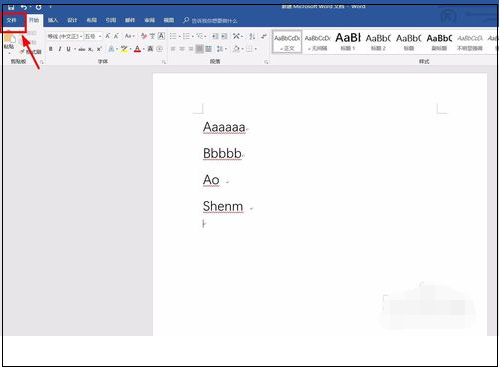The width and height of the screenshot is (500, 368).
Task: Select the 正文 (Normal) style
Action: (287, 42)
